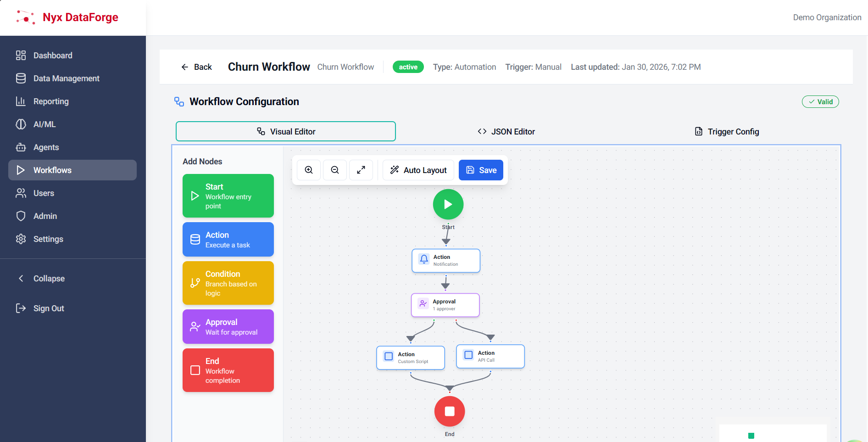Click the fit view expand icon
The image size is (868, 442).
361,170
